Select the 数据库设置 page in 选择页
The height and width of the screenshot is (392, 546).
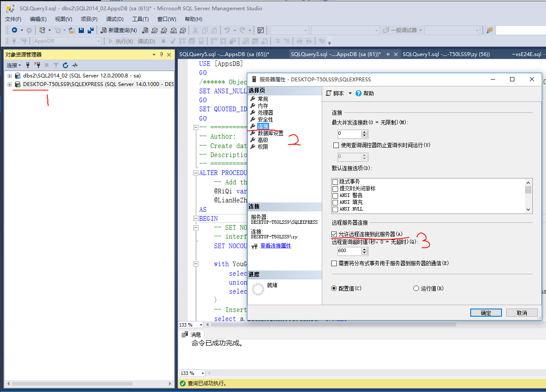[270, 133]
